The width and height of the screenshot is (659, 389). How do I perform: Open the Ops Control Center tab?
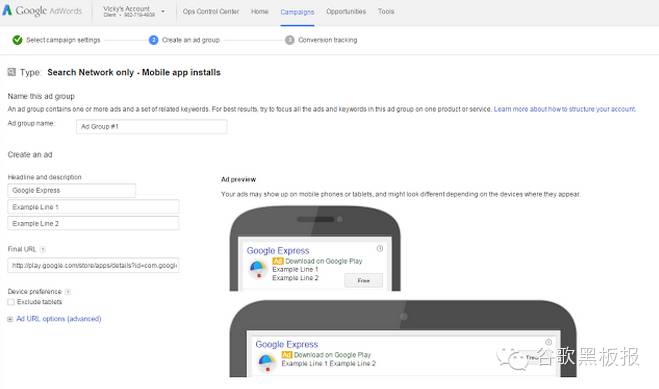[211, 12]
